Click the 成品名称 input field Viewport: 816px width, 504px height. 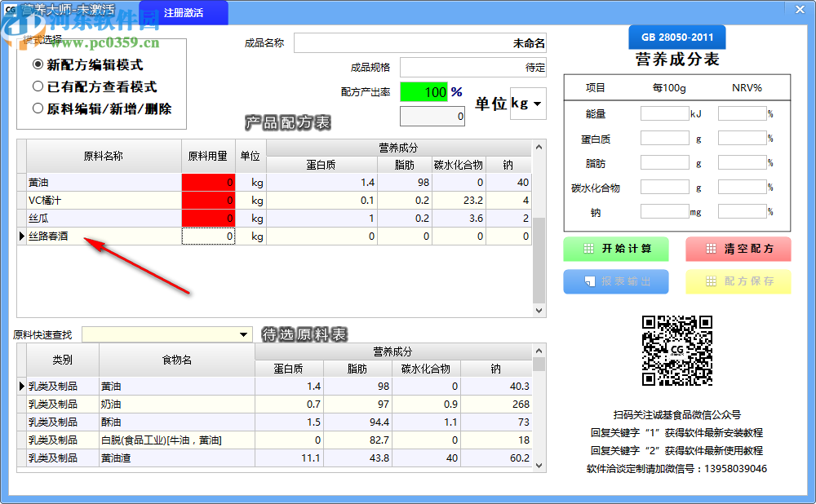pyautogui.click(x=420, y=43)
